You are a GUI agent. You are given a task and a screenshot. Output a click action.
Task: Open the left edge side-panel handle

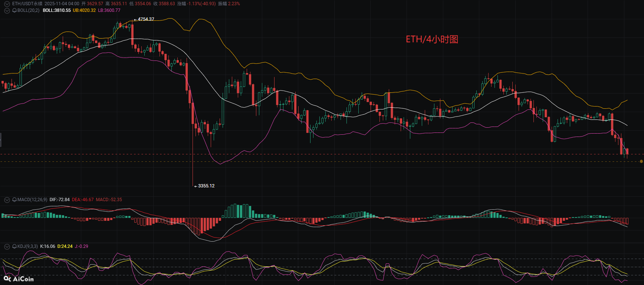pyautogui.click(x=1, y=140)
